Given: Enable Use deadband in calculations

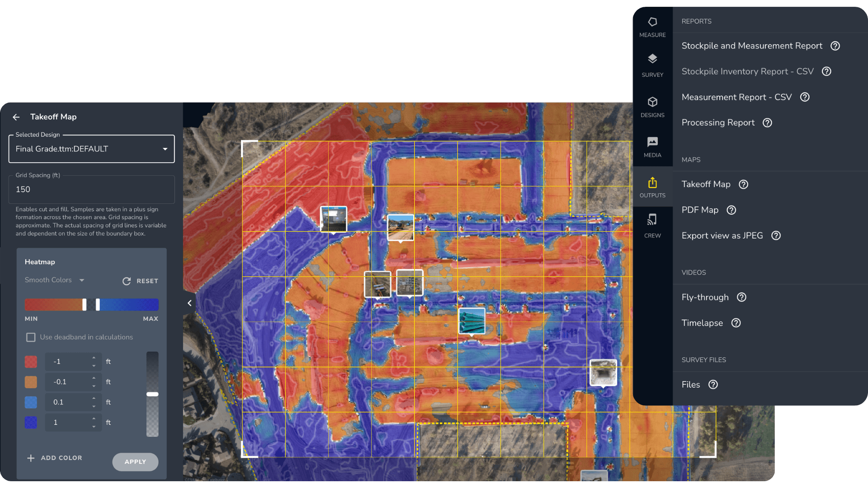Looking at the screenshot, I should point(31,337).
